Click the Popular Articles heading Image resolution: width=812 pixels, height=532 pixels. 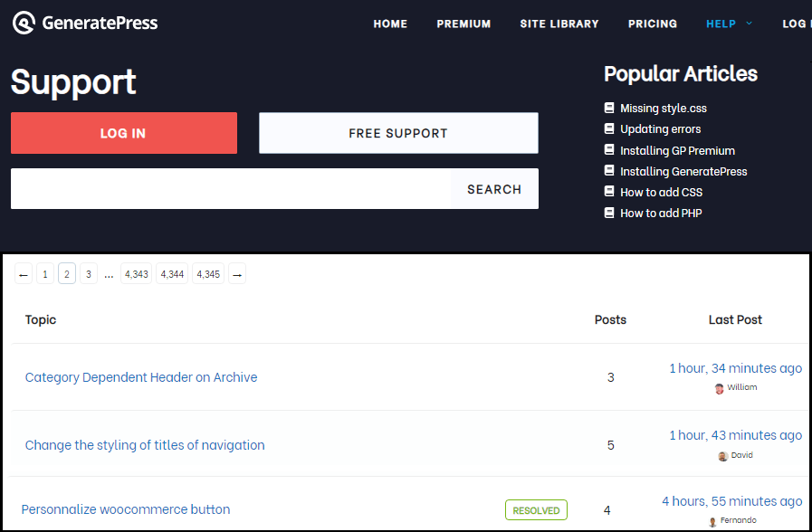point(681,73)
